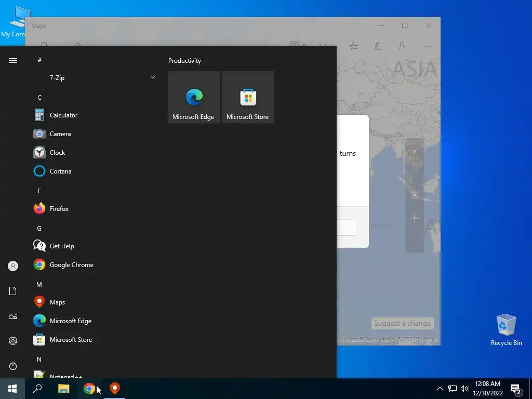Open Maps saved places favorites
This screenshot has width=532, height=399.
point(354,46)
